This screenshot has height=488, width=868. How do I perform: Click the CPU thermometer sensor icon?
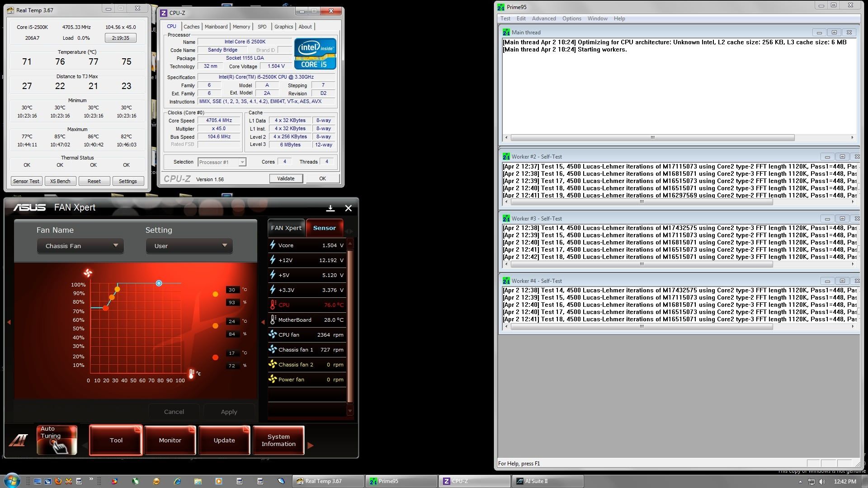pyautogui.click(x=273, y=305)
